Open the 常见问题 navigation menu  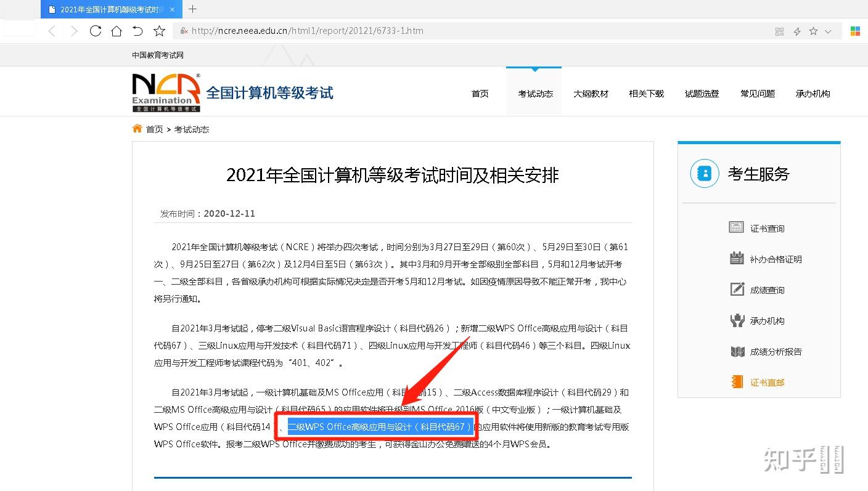point(757,94)
